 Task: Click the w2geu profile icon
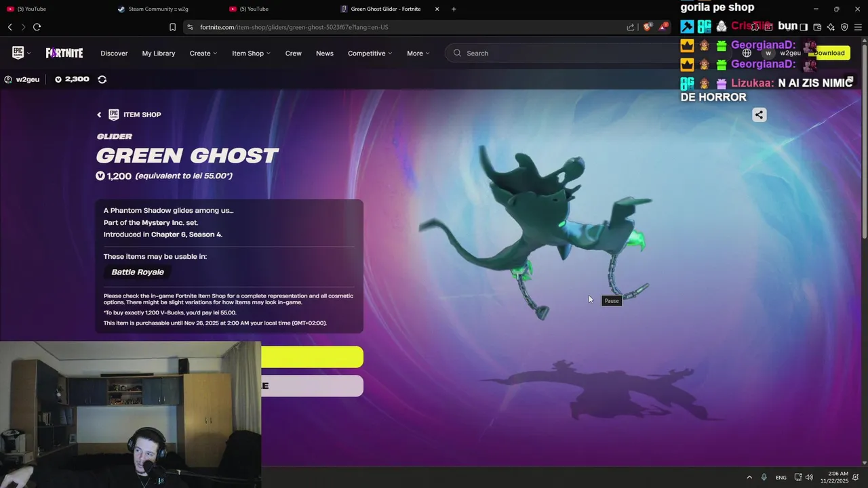[8, 79]
